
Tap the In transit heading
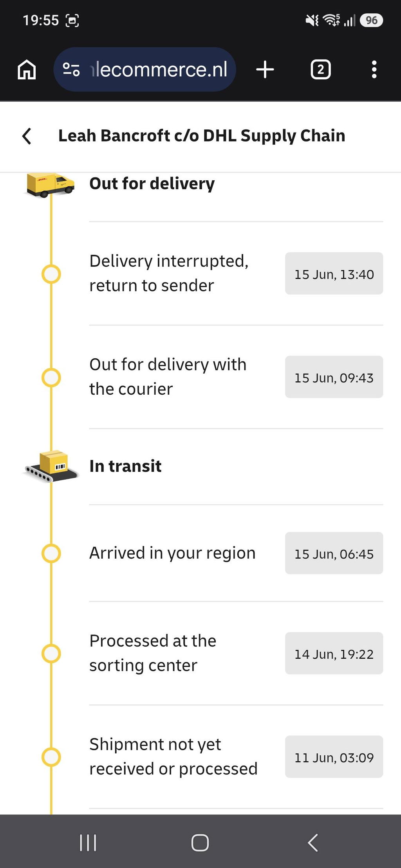pos(125,466)
